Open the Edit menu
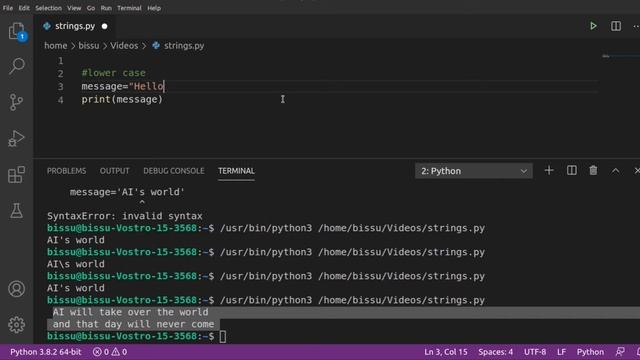The image size is (640, 360). 24,8
